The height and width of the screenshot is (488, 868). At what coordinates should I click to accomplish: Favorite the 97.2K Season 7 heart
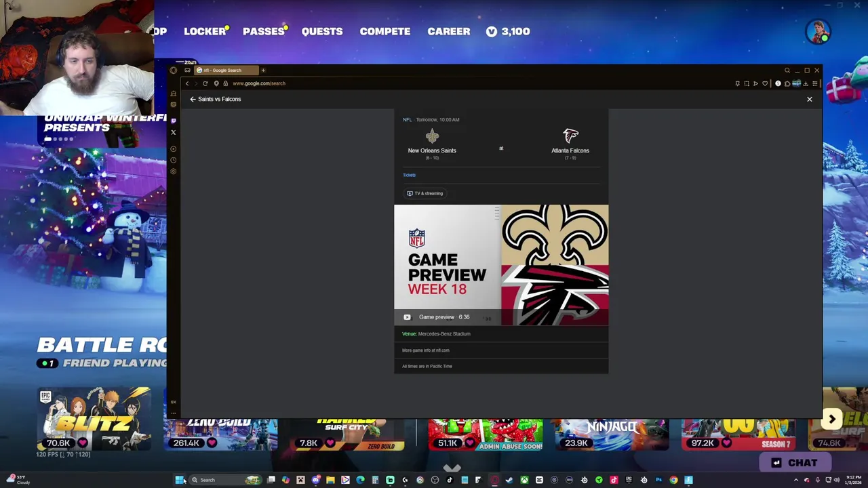[x=726, y=443]
